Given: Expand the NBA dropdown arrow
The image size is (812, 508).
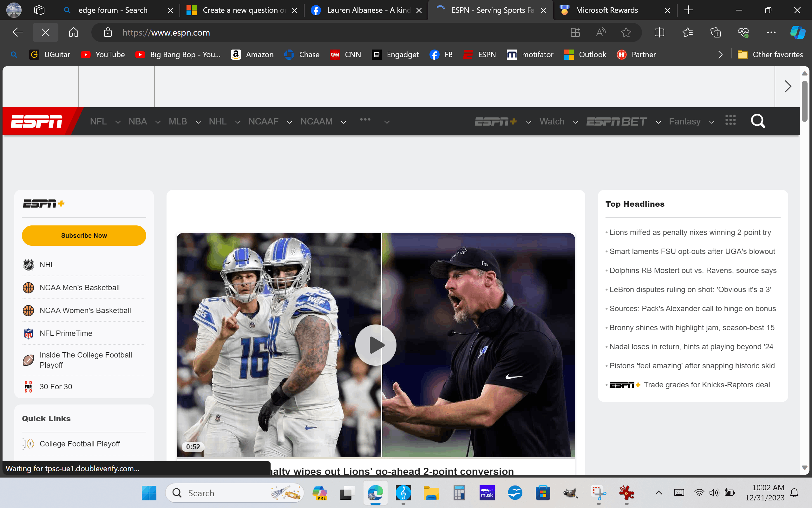Looking at the screenshot, I should [x=158, y=122].
